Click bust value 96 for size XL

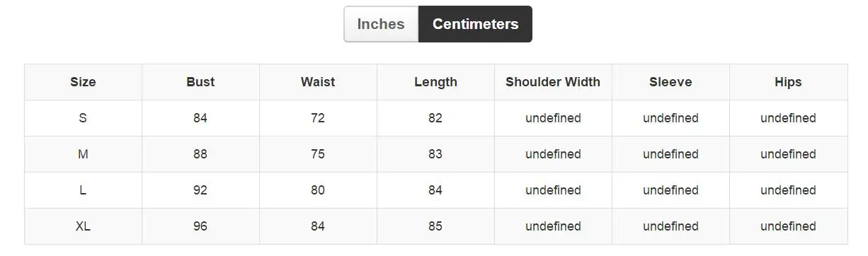pyautogui.click(x=200, y=226)
